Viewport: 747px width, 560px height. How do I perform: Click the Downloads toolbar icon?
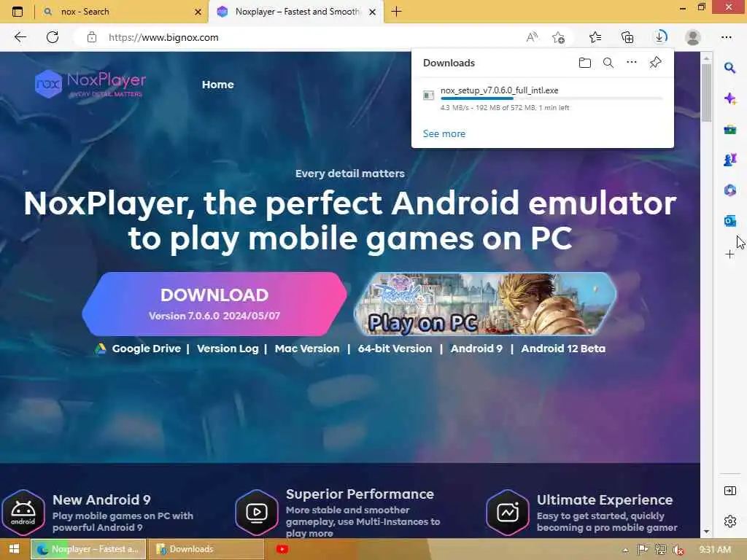pyautogui.click(x=660, y=36)
